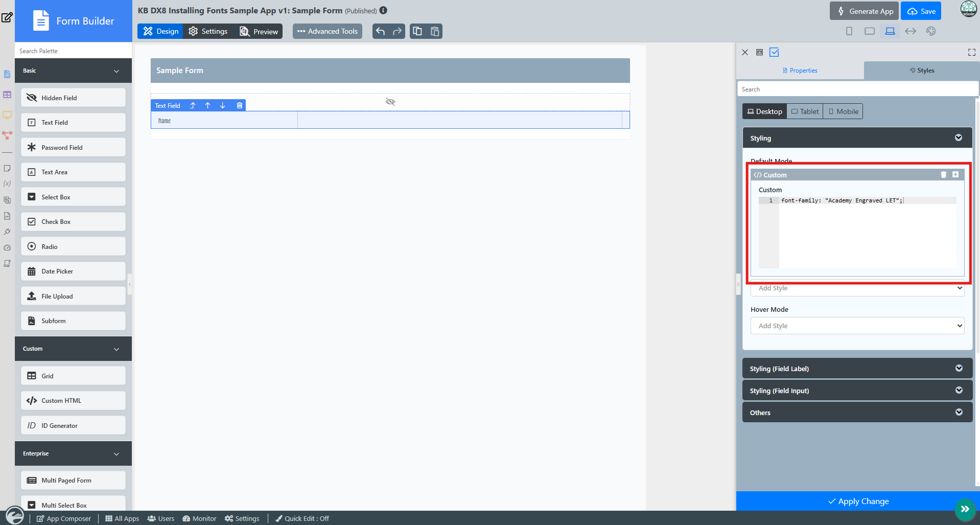This screenshot has height=525, width=980.
Task: Delete the Text Field using trash icon
Action: (x=240, y=105)
